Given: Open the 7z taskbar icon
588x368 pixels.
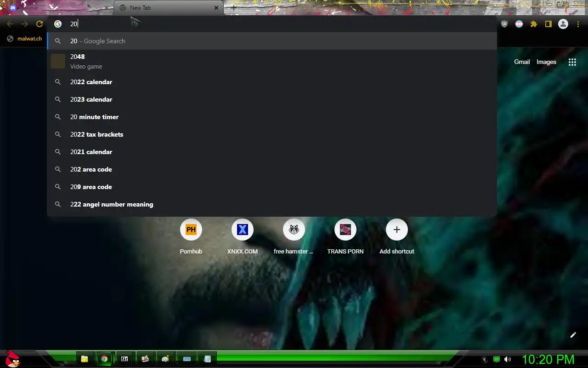Looking at the screenshot, I should (x=124, y=359).
